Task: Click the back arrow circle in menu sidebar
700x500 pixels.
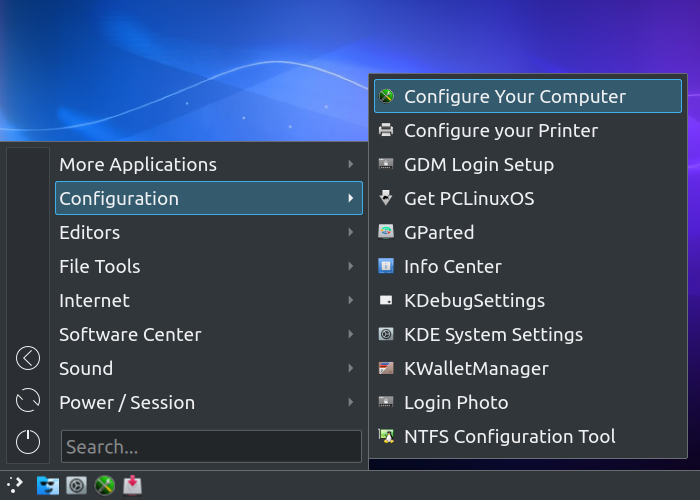Action: coord(28,358)
